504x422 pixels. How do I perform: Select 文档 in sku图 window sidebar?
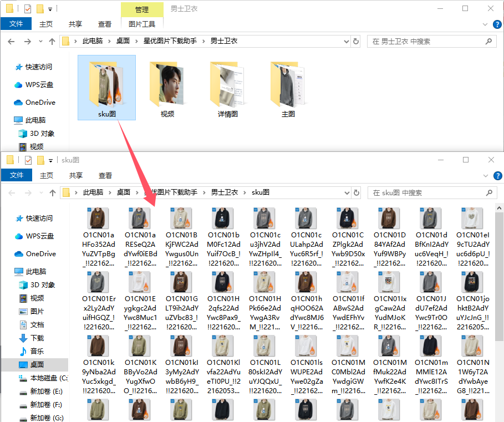(x=32, y=324)
